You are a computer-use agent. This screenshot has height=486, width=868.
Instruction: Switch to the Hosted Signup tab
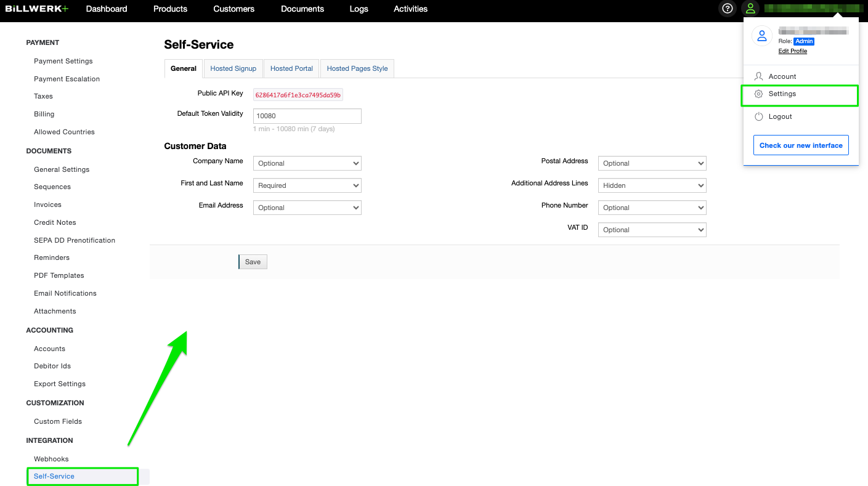(x=233, y=68)
